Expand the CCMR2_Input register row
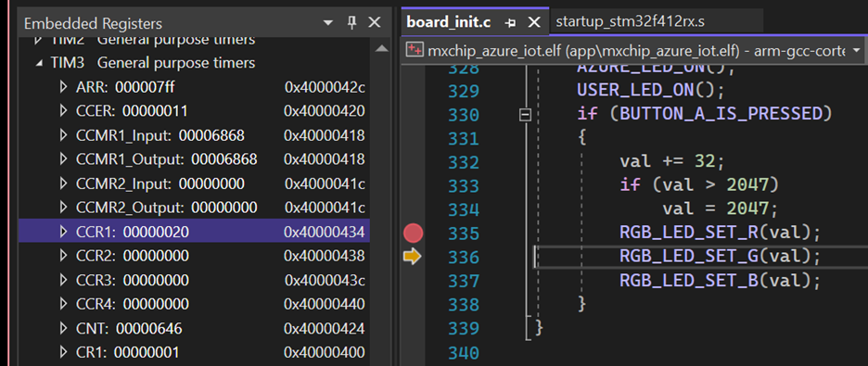The height and width of the screenshot is (366, 868). pos(64,183)
